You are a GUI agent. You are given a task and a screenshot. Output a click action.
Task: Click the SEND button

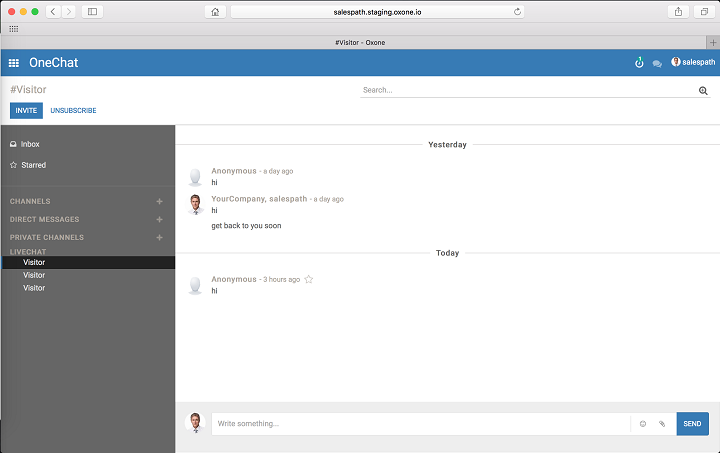[692, 424]
